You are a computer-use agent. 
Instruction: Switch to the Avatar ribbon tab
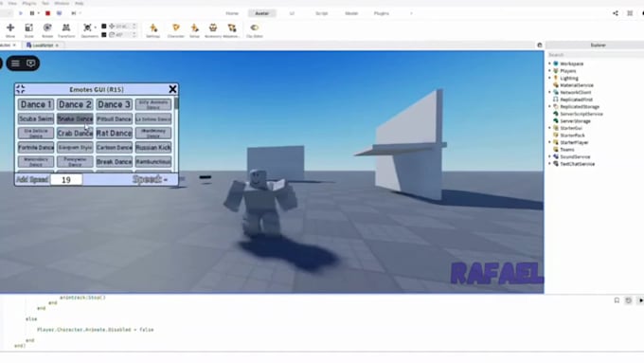click(x=262, y=13)
